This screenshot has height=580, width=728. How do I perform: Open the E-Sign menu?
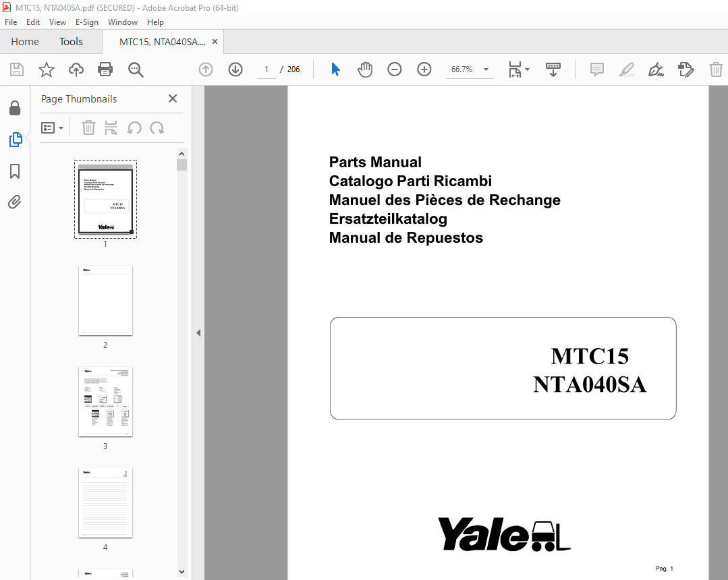87,22
